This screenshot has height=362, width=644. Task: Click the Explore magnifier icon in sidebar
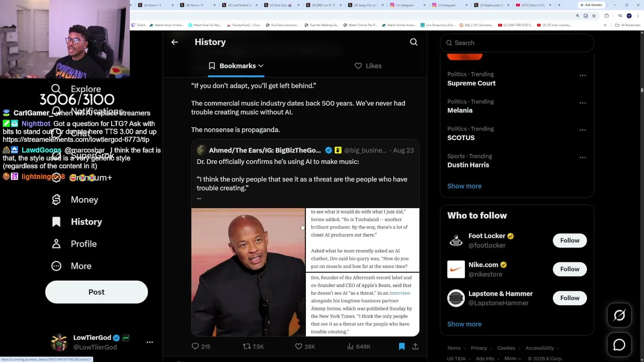click(56, 89)
